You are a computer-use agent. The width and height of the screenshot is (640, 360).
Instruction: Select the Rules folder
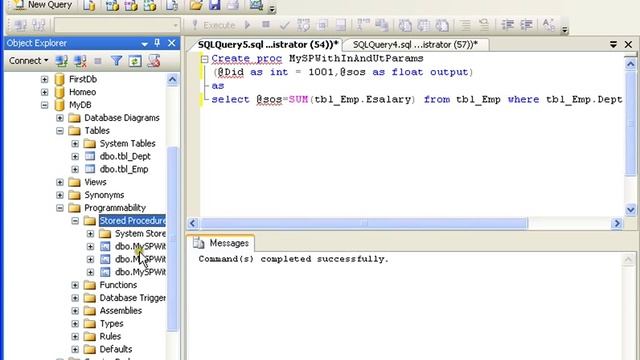tap(110, 336)
